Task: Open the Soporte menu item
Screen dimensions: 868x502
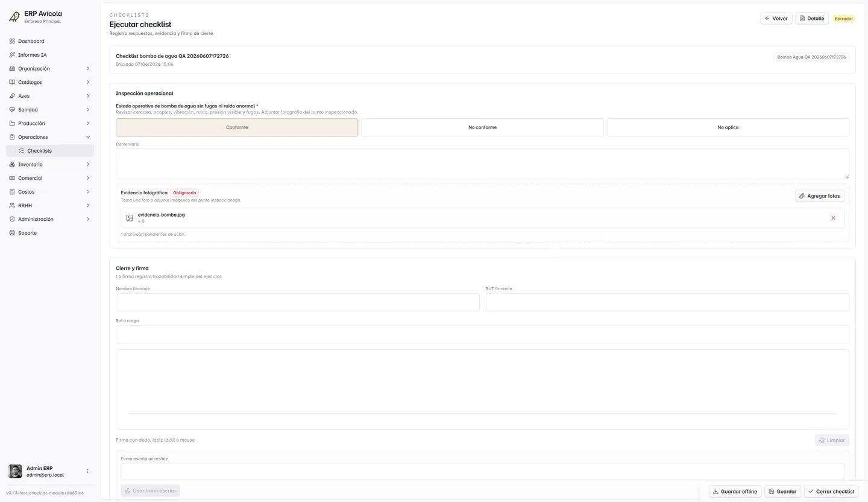Action: (50, 233)
